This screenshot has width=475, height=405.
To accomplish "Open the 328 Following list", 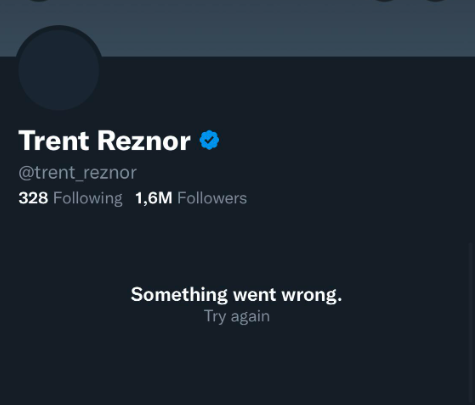I will (x=70, y=198).
